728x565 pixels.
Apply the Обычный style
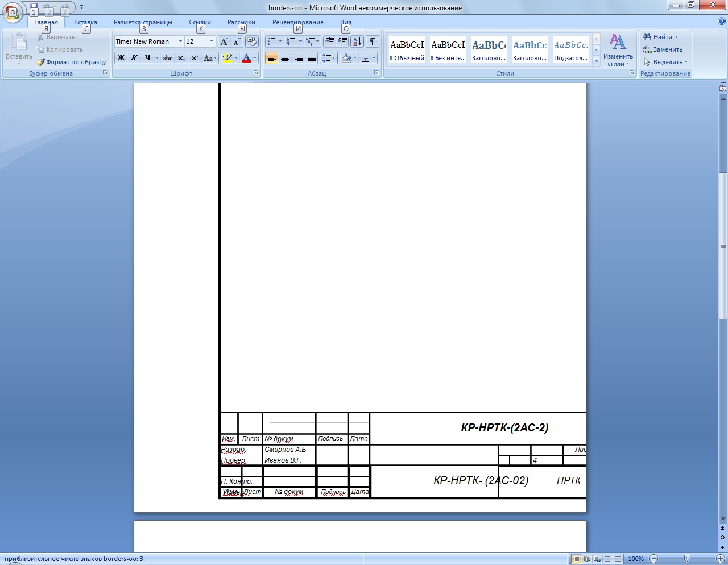tap(407, 49)
